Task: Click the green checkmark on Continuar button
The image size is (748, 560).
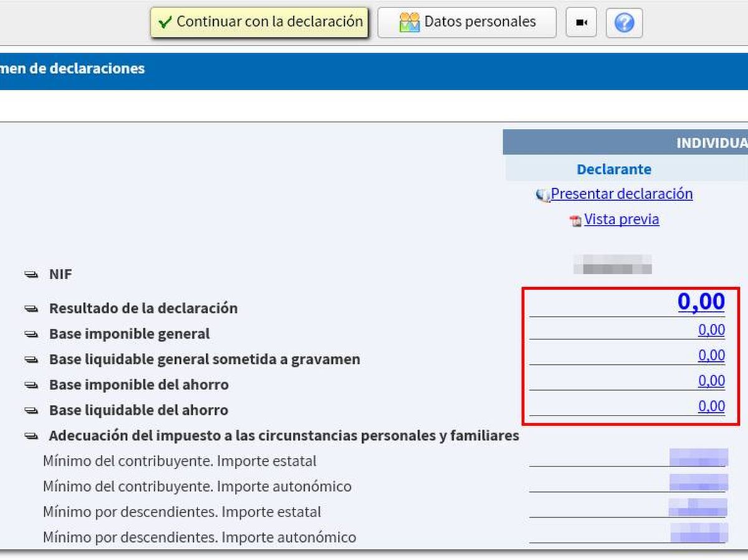Action: coord(165,22)
